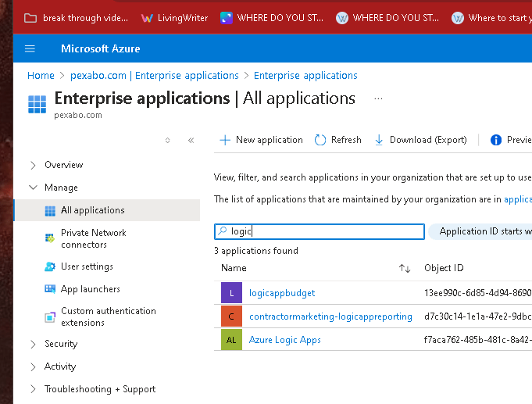This screenshot has width=532, height=404.
Task: Click New application button label
Action: click(270, 140)
